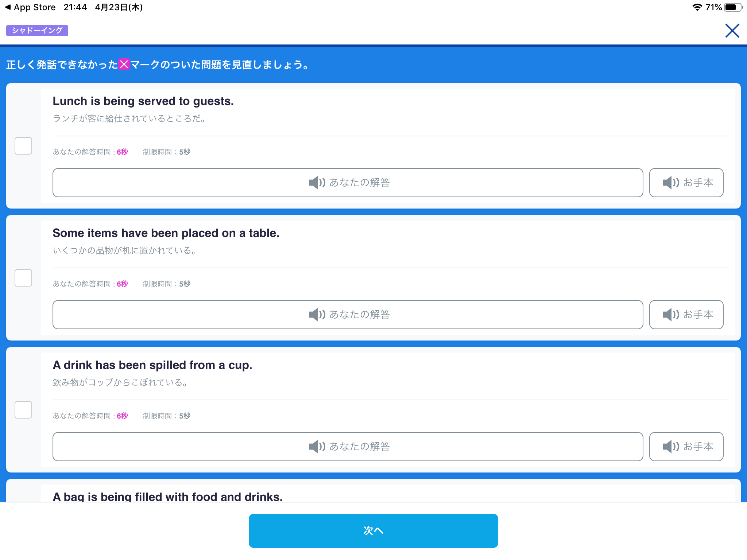Tap translation 'いくつかの品物が机に置かれている。'
Screen dimensions: 747x560
coord(125,250)
